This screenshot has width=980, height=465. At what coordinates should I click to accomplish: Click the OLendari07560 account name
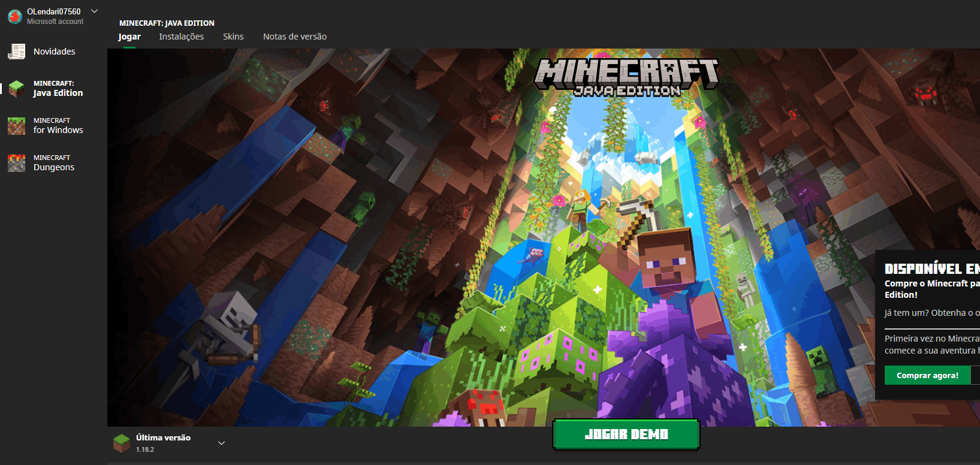pyautogui.click(x=54, y=11)
